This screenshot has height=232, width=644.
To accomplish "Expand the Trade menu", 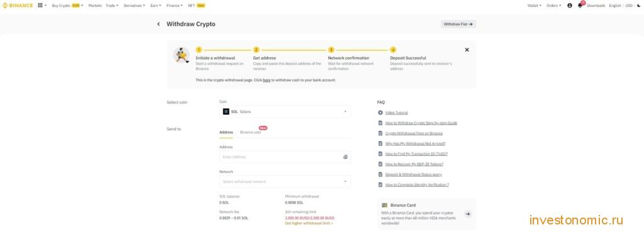I will (112, 6).
